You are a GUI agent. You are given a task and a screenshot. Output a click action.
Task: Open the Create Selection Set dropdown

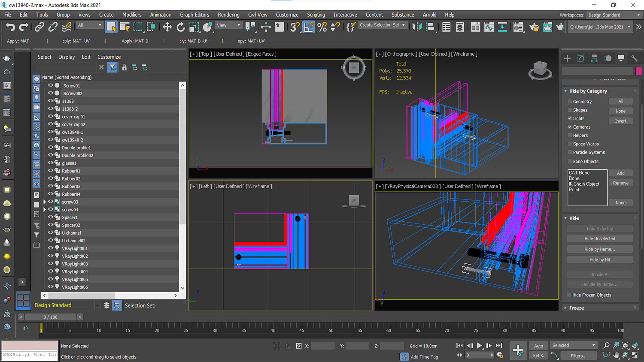click(383, 25)
